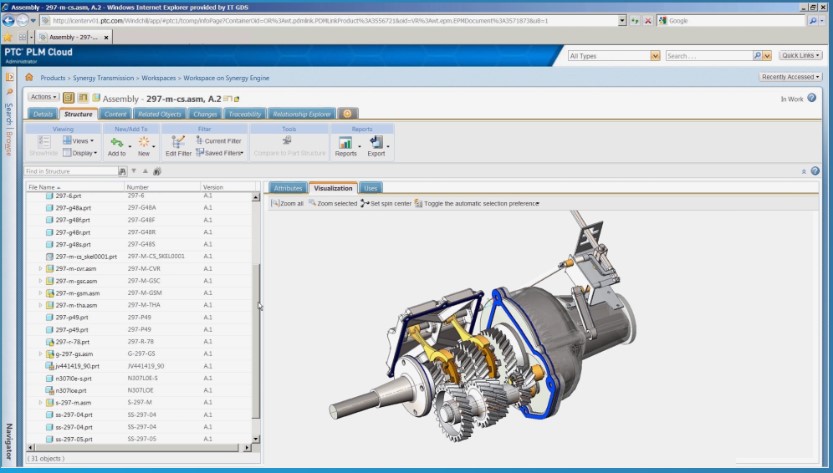This screenshot has width=833, height=473.
Task: Click the Find in Structure field
Action: [71, 171]
